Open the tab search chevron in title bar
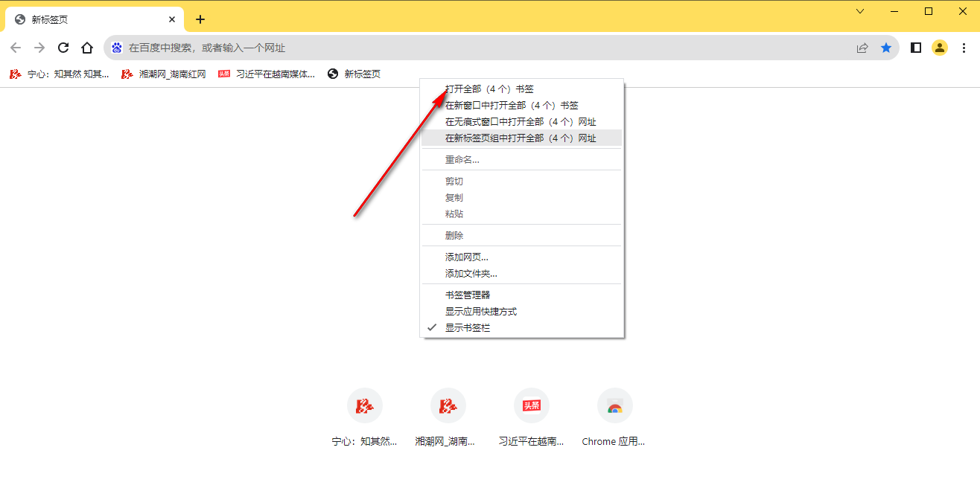The width and height of the screenshot is (980, 491). (860, 11)
